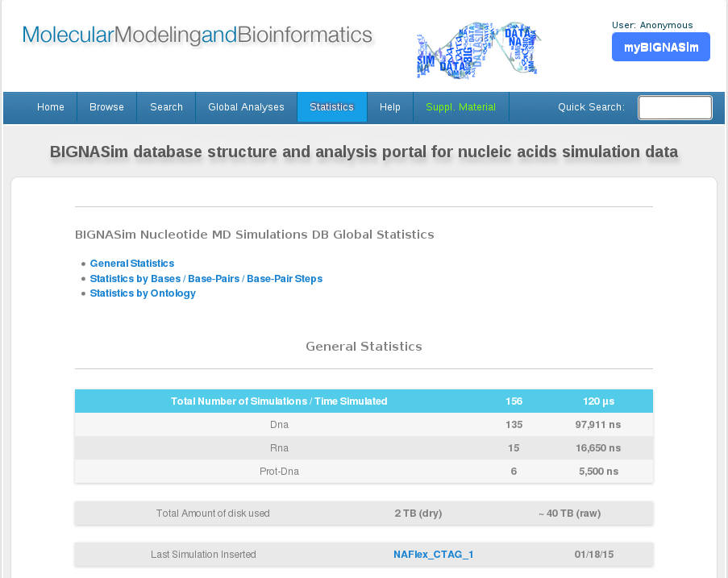The image size is (728, 578).
Task: Click the Total Number of Simulations header
Action: (x=279, y=401)
